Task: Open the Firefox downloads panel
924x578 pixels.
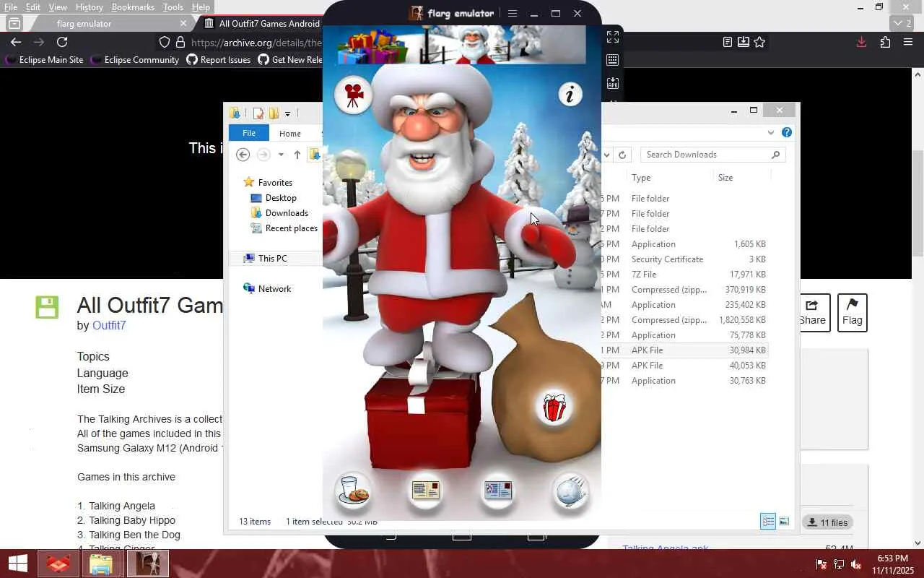Action: coord(861,42)
